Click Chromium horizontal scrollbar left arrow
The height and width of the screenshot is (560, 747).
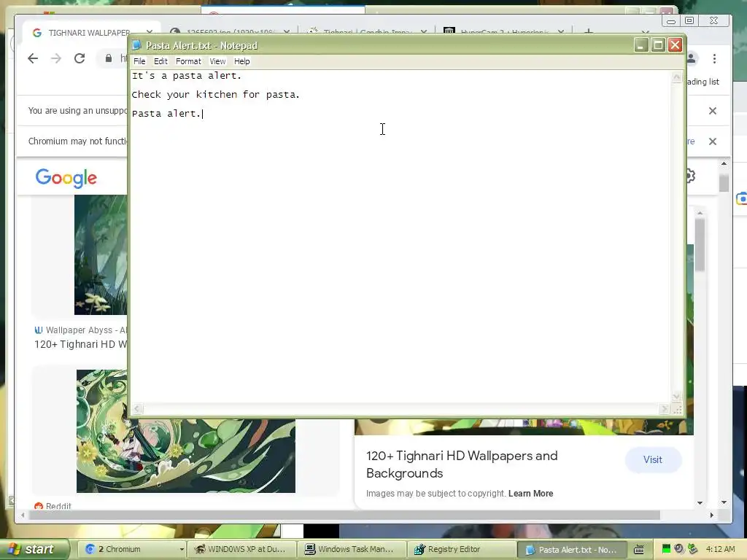click(x=23, y=515)
